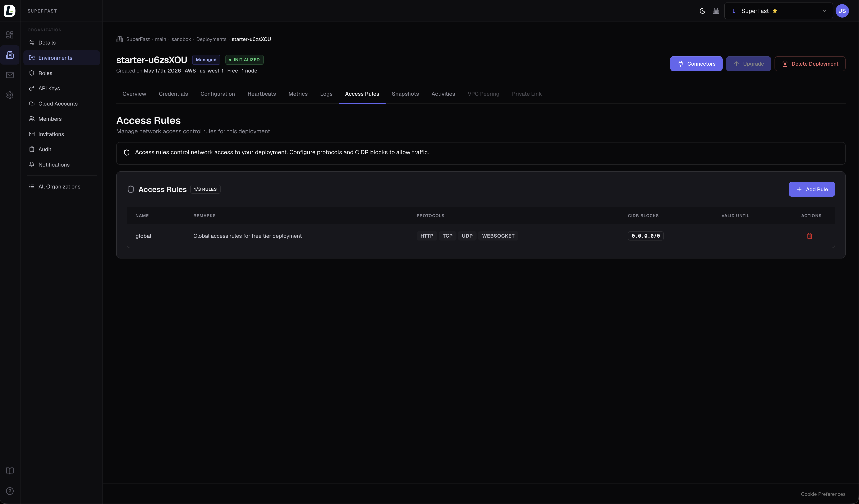This screenshot has height=504, width=859.
Task: Switch to the Activities tab
Action: [x=443, y=94]
